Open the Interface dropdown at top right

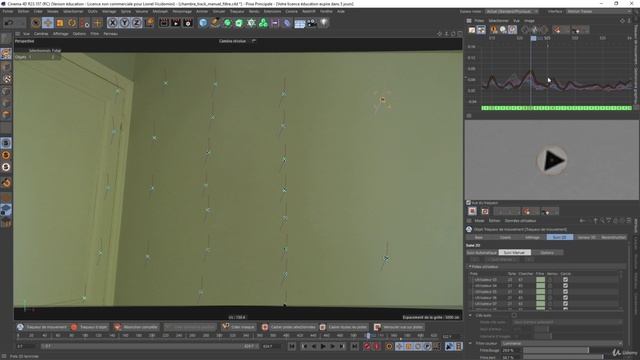598,11
